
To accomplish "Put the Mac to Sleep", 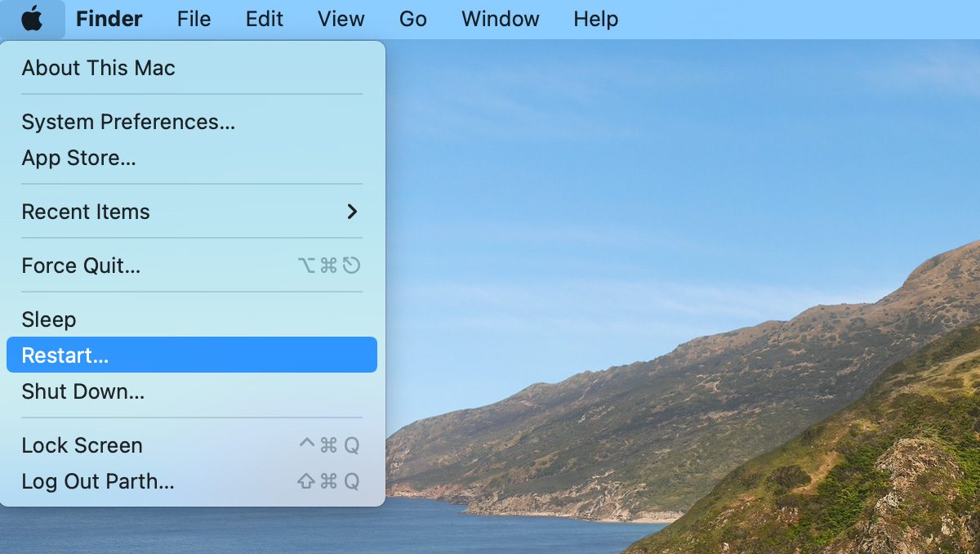I will click(x=192, y=319).
